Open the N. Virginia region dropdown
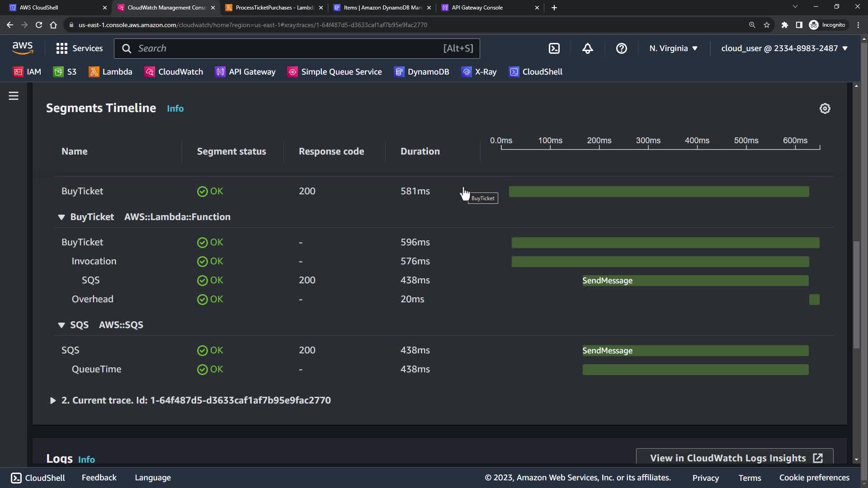This screenshot has height=488, width=868. click(x=673, y=48)
